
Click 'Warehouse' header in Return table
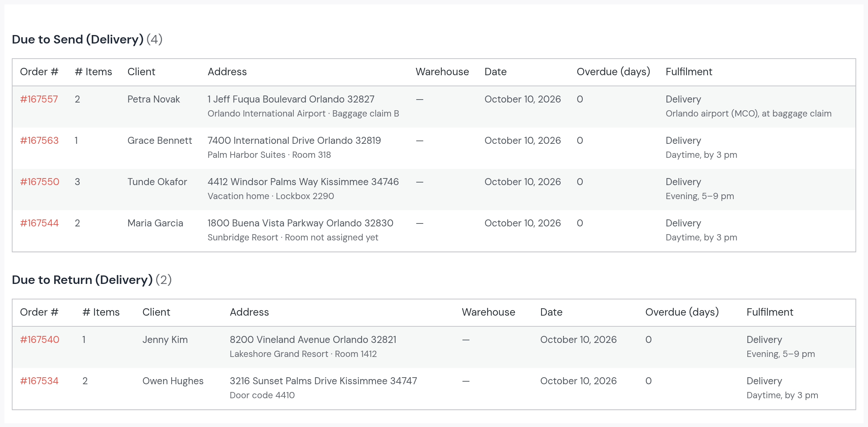click(488, 312)
